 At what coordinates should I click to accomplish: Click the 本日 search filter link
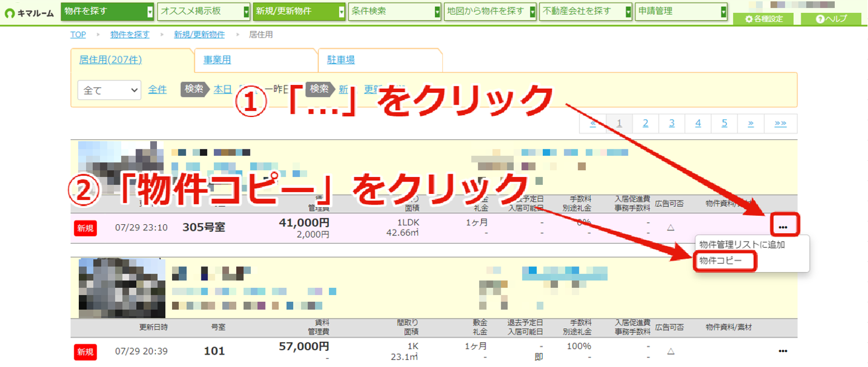click(223, 89)
